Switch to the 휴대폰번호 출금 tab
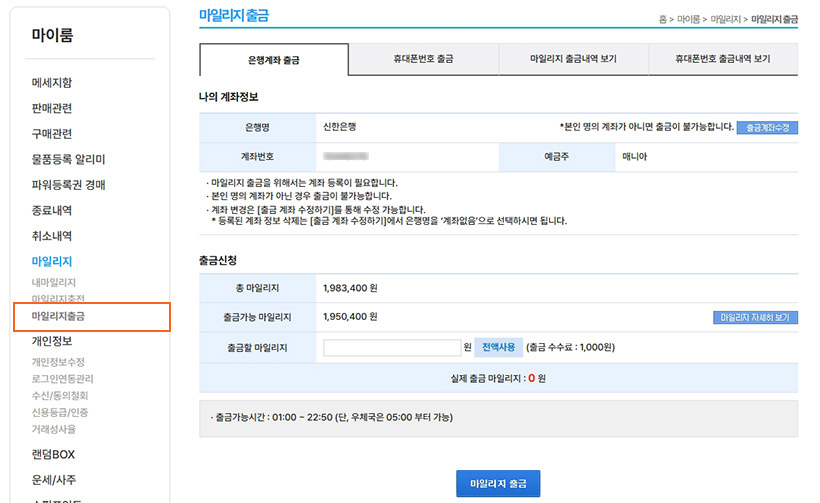Image resolution: width=820 pixels, height=503 pixels. pos(423,60)
